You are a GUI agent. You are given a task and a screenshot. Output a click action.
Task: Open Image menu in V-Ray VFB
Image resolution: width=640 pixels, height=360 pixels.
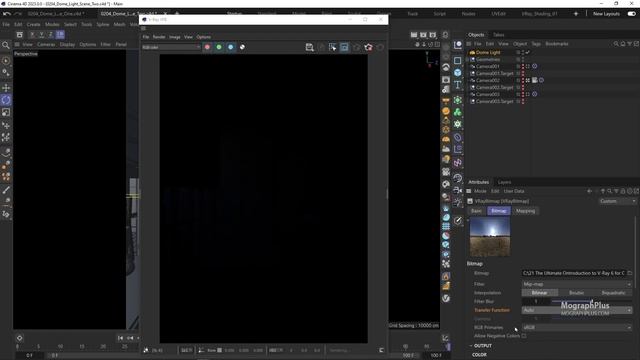coord(175,37)
